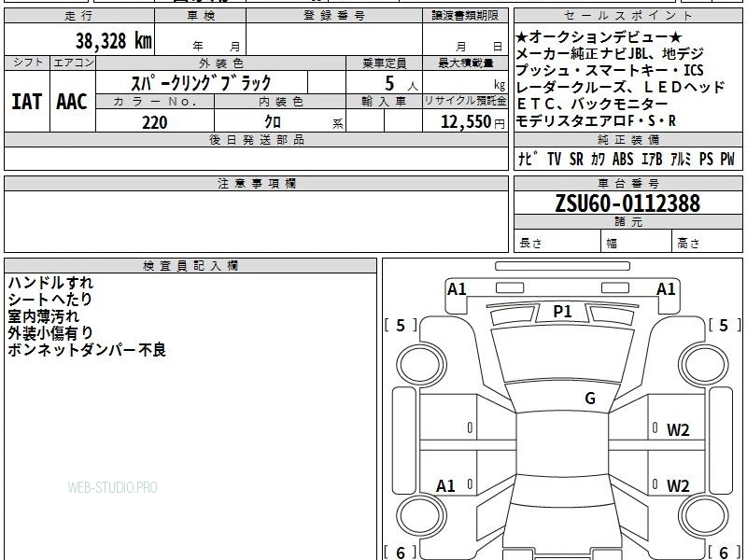Image resolution: width=747 pixels, height=560 pixels.
Task: Select the 高さ dimension label
Action: (688, 243)
